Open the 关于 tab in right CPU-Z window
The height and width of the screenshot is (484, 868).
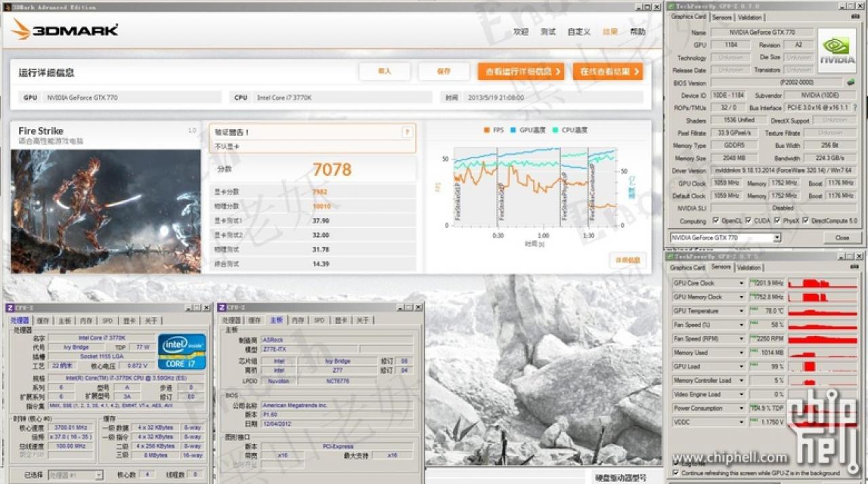363,320
